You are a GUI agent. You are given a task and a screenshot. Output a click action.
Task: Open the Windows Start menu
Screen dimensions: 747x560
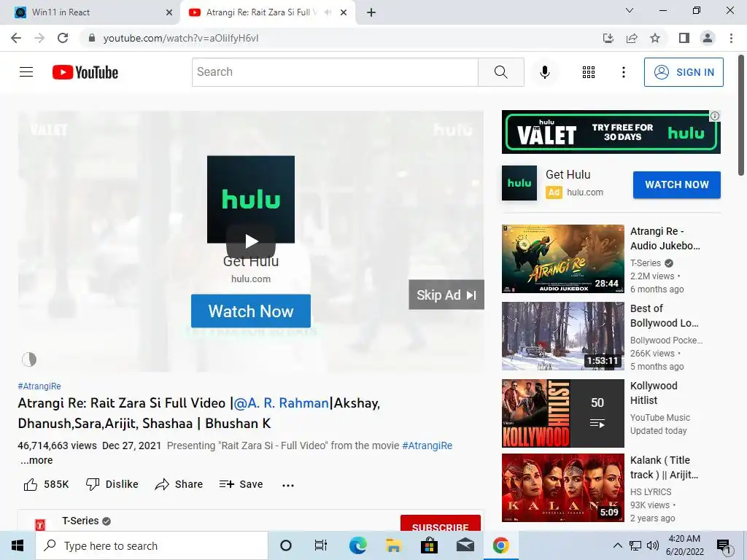(18, 545)
